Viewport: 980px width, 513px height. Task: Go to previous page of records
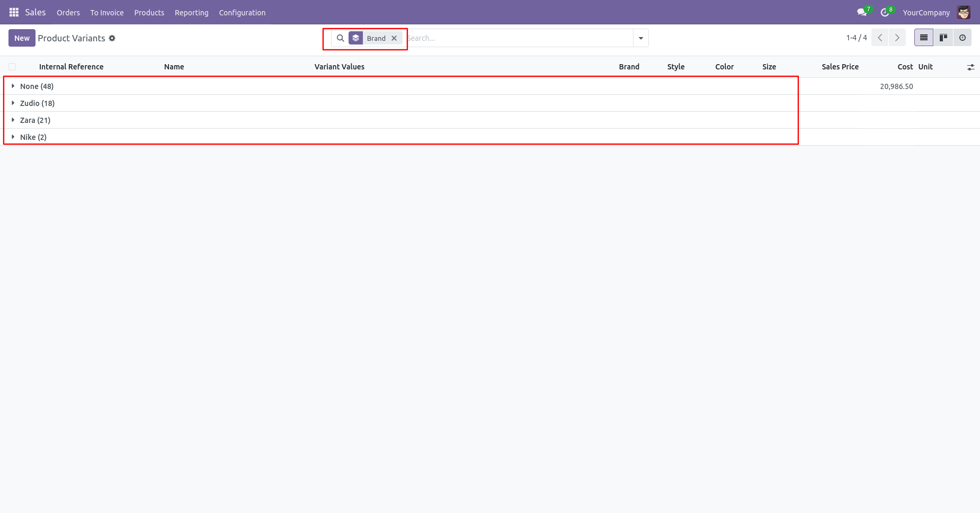click(880, 38)
